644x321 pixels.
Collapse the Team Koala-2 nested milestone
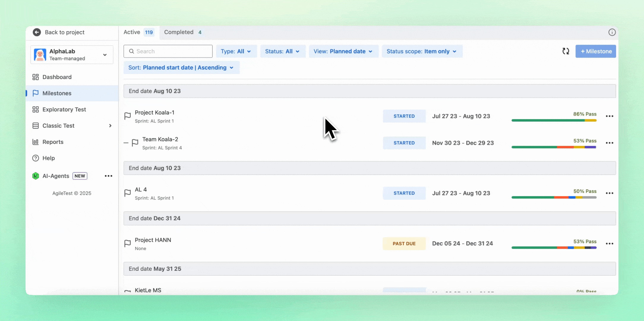(126, 143)
